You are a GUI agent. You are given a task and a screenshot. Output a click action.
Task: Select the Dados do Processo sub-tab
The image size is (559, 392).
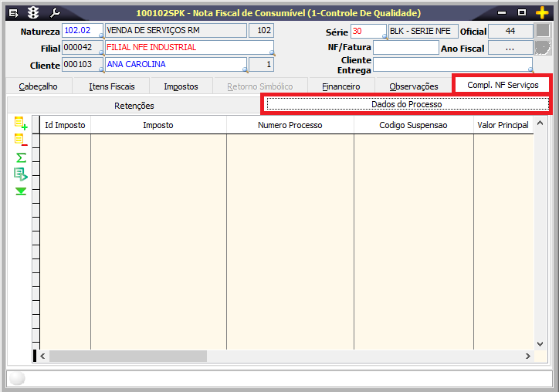[x=406, y=104]
